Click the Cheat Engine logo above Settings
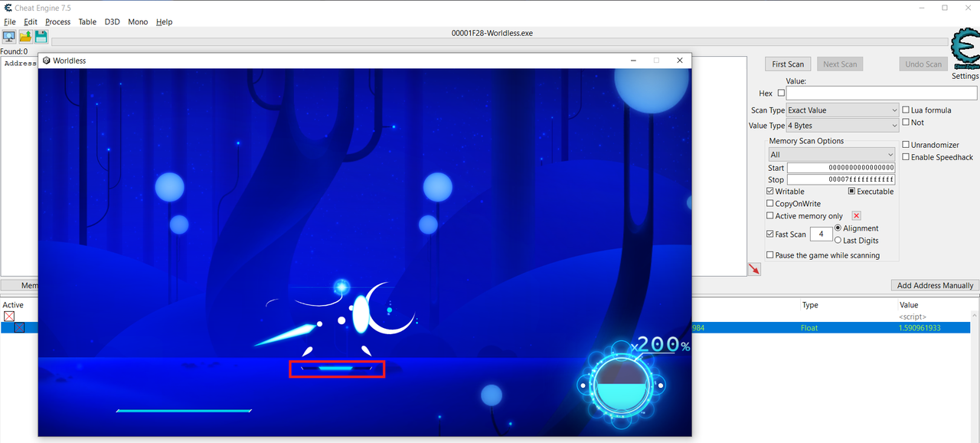The image size is (980, 443). click(x=965, y=50)
